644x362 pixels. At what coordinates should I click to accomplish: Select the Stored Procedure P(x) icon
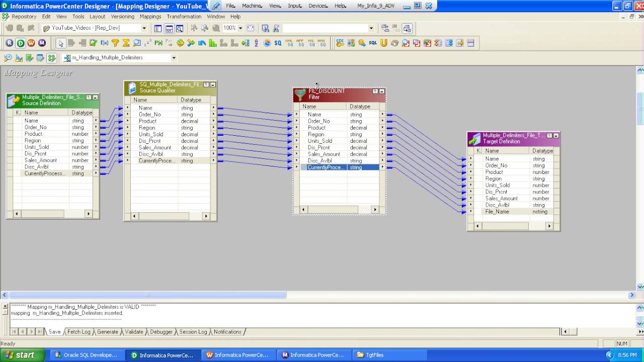[158, 43]
